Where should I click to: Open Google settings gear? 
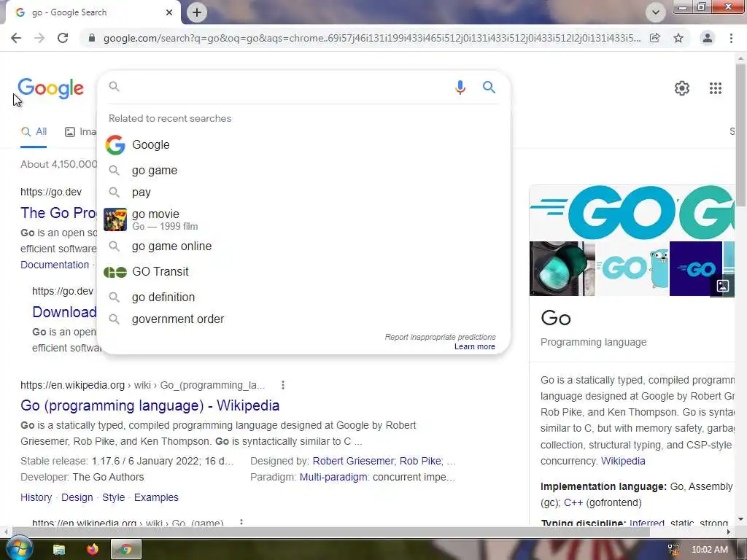(682, 88)
